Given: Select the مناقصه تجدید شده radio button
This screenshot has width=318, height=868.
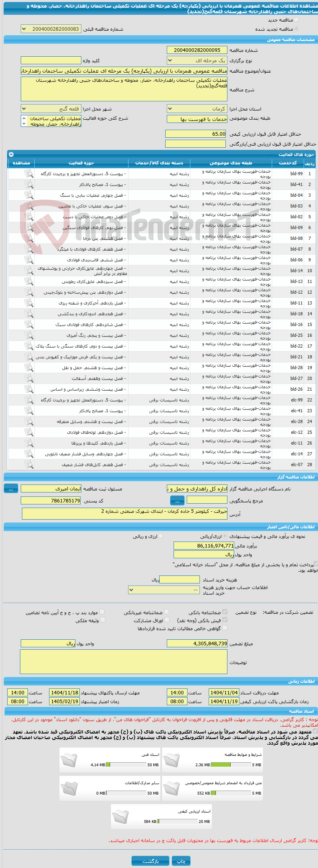Looking at the screenshot, I should pyautogui.click(x=296, y=29).
